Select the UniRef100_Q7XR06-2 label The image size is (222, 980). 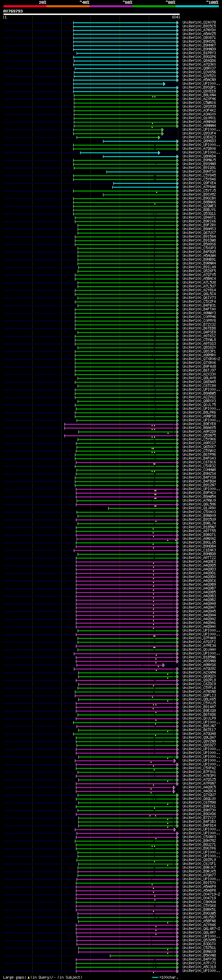coord(201,359)
